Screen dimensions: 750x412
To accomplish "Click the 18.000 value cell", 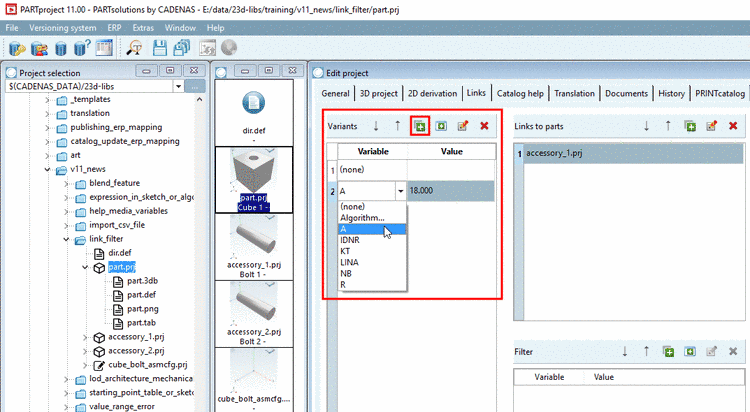I will tap(451, 191).
